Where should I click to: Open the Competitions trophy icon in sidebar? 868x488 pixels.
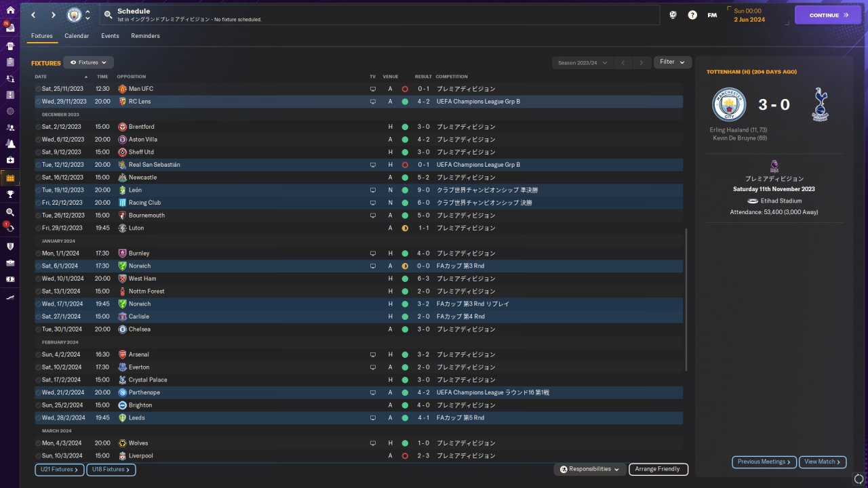click(10, 195)
